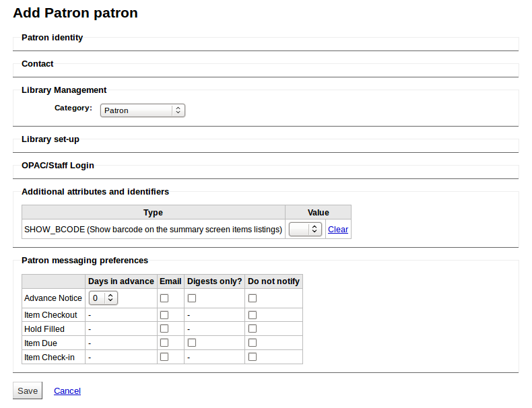
Task: Tick Do not notify for Item Due
Action: point(253,343)
